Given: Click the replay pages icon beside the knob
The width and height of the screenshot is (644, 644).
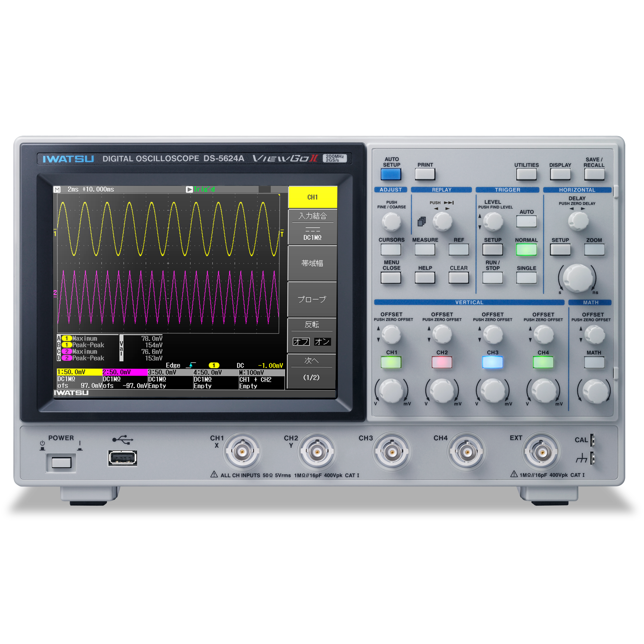Looking at the screenshot, I should pos(422,222).
